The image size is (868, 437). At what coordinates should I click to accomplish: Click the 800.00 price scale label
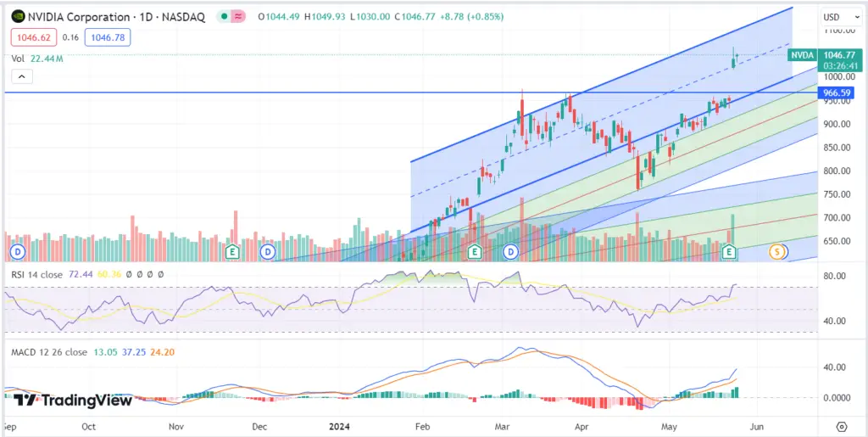pyautogui.click(x=837, y=171)
